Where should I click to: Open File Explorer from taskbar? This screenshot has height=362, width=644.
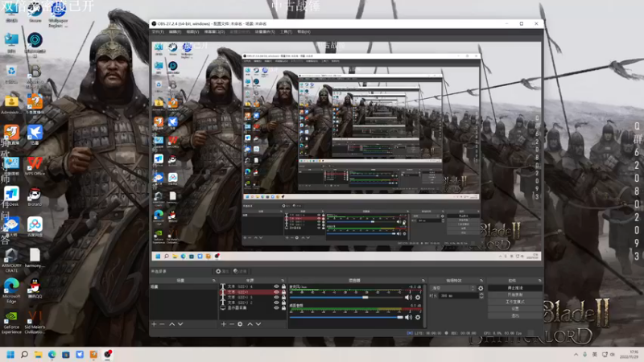(38, 354)
